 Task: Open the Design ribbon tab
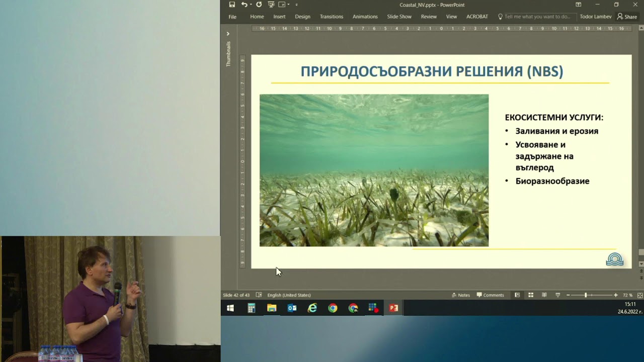pyautogui.click(x=302, y=17)
